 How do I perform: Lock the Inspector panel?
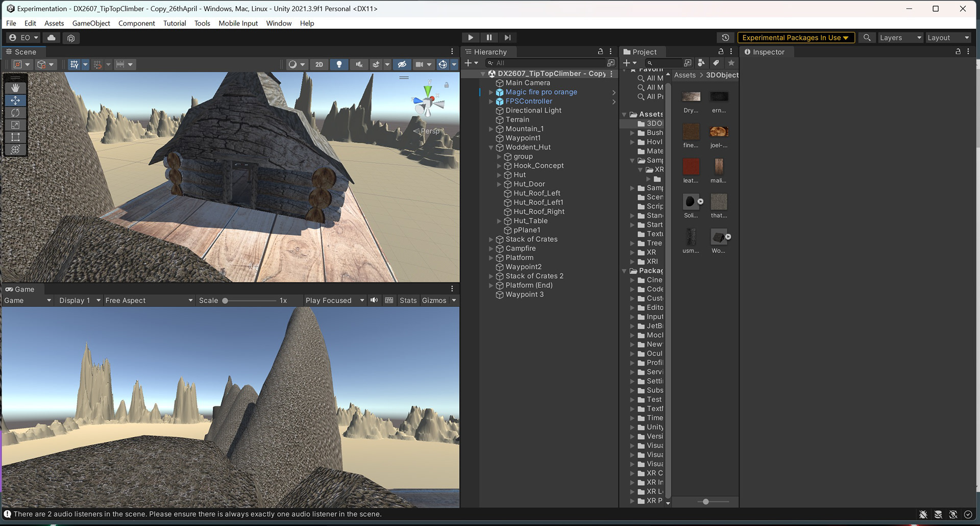[958, 52]
